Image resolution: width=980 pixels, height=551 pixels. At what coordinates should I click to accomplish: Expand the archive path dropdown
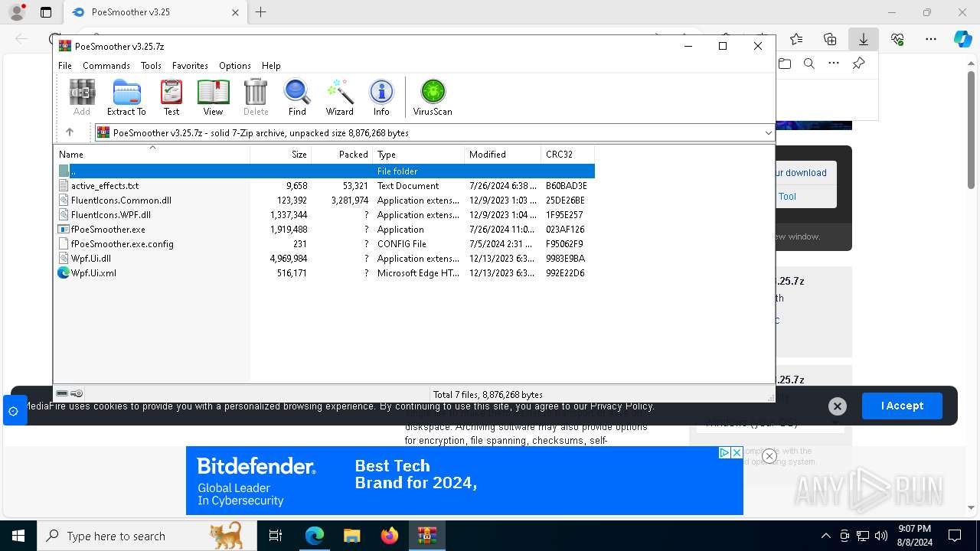(768, 133)
